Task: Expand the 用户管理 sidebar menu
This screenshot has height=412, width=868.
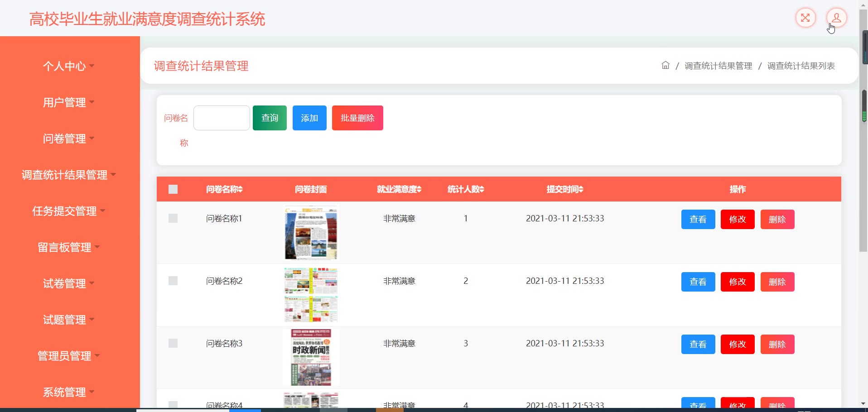Action: pyautogui.click(x=68, y=102)
